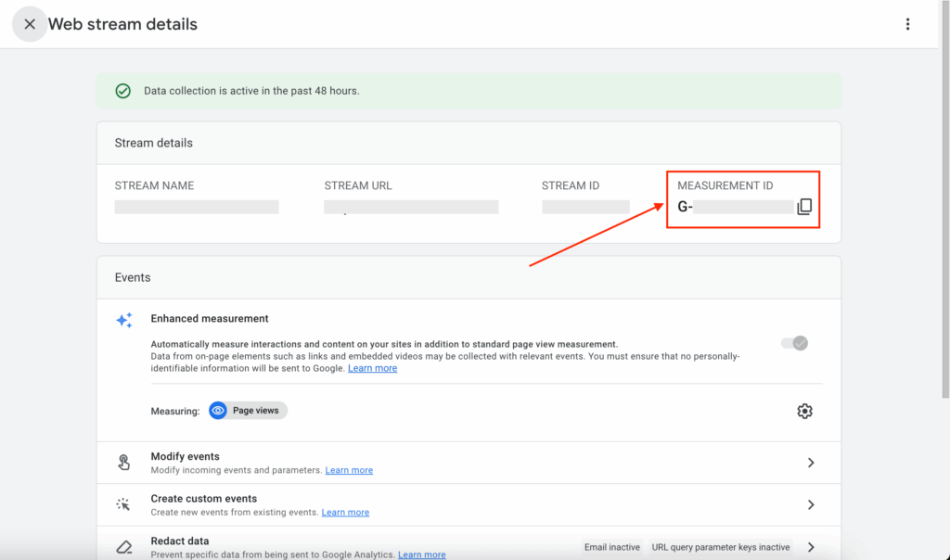Click the Page views measuring chip
The image size is (950, 560).
[248, 411]
